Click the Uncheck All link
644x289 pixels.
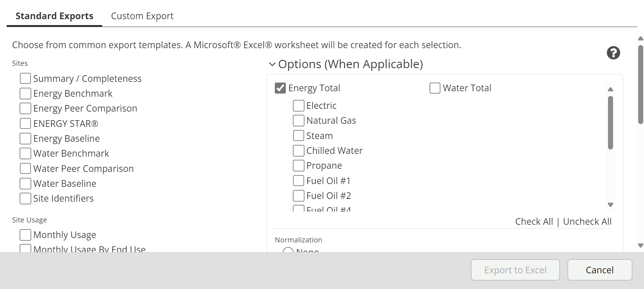pos(587,222)
